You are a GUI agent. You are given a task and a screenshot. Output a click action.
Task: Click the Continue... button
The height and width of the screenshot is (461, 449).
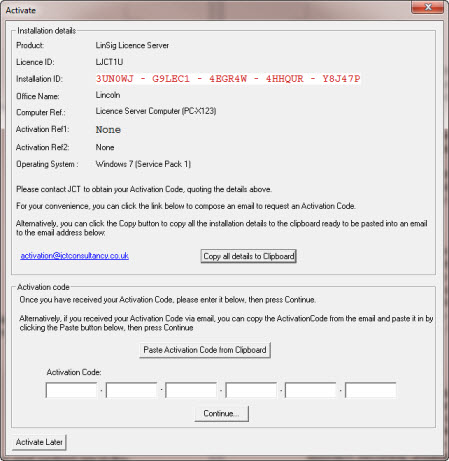tap(221, 413)
